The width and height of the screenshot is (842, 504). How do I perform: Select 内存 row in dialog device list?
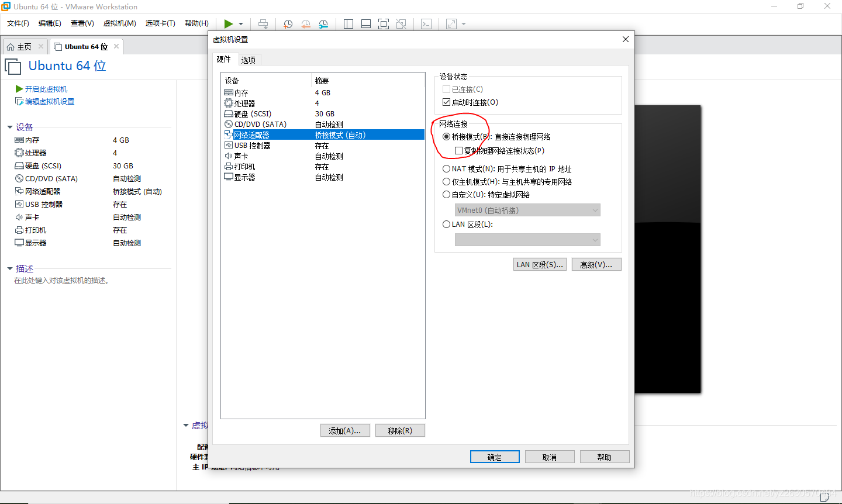(x=323, y=92)
